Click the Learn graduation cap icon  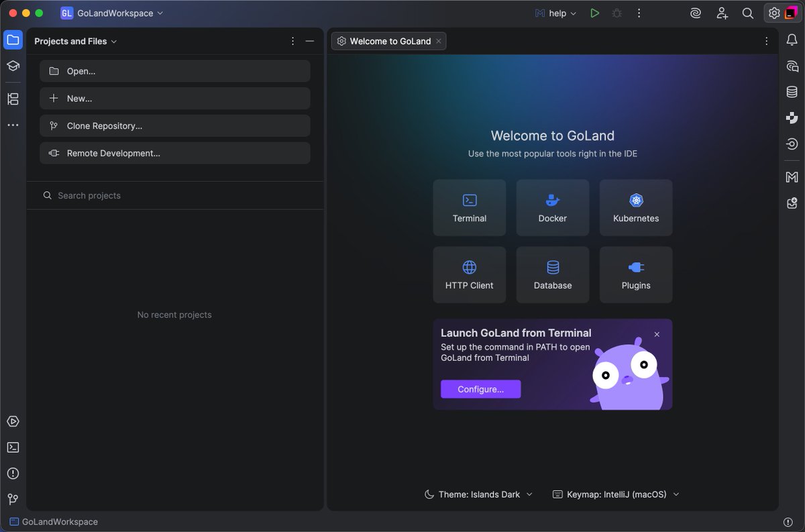pos(13,66)
